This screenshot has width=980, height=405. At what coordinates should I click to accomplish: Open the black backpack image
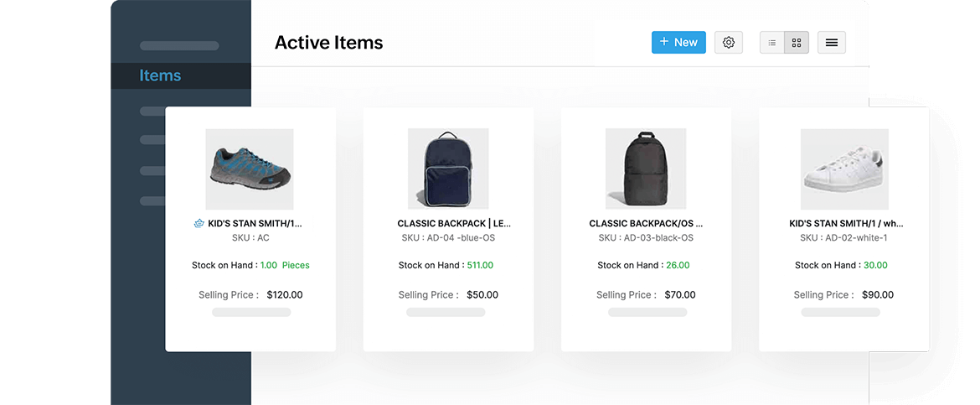pyautogui.click(x=645, y=169)
